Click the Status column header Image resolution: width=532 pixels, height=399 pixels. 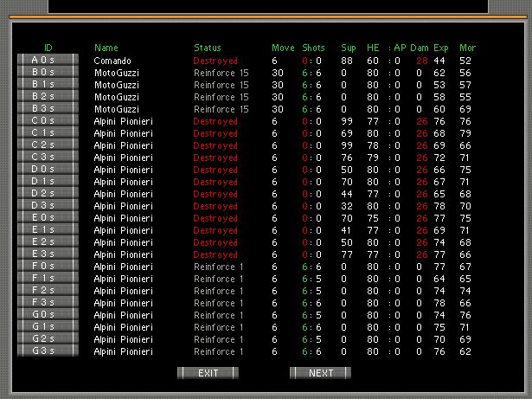point(208,48)
